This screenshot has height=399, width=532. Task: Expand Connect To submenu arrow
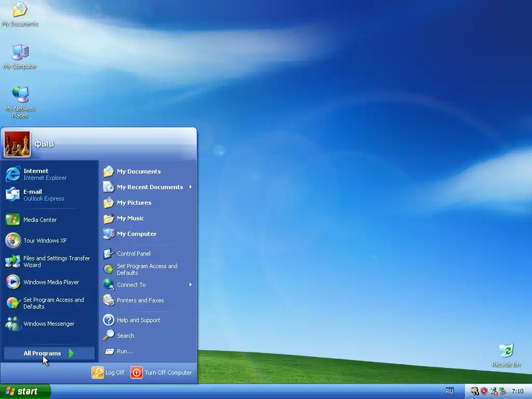[x=191, y=285]
